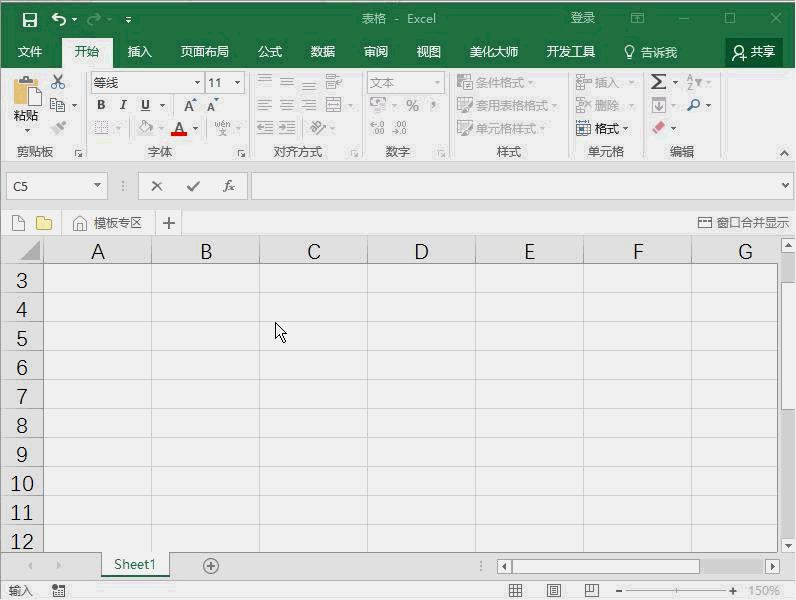796x600 pixels.
Task: Open the number format dropdown
Action: tap(437, 82)
